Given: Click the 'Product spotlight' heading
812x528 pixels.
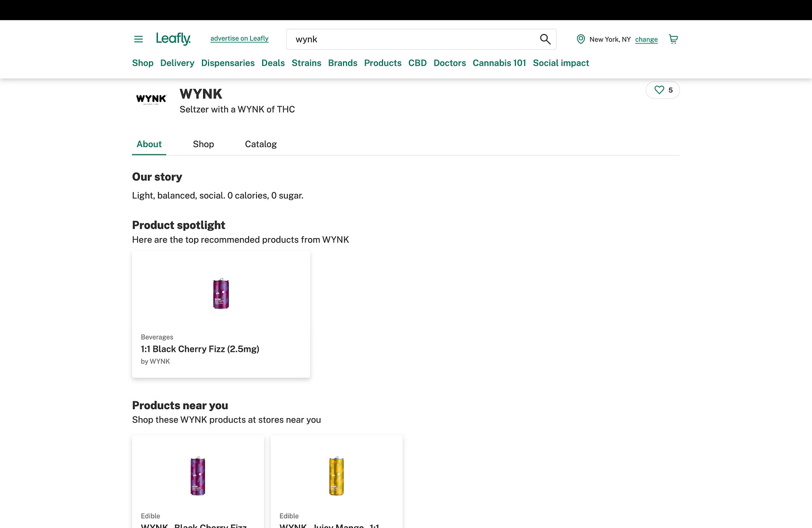Looking at the screenshot, I should [178, 225].
